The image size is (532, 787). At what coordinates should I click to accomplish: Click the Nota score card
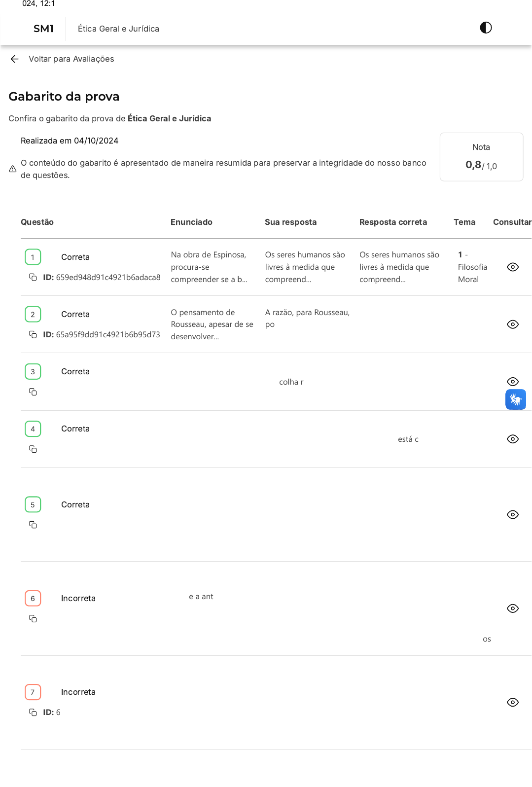coord(481,157)
